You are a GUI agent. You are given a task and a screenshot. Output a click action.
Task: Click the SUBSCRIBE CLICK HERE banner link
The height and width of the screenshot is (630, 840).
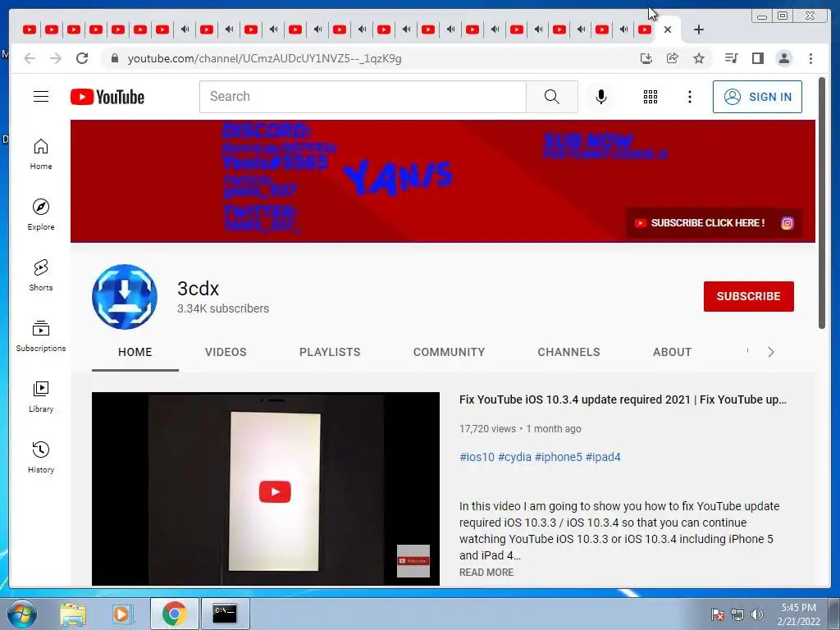click(x=700, y=223)
